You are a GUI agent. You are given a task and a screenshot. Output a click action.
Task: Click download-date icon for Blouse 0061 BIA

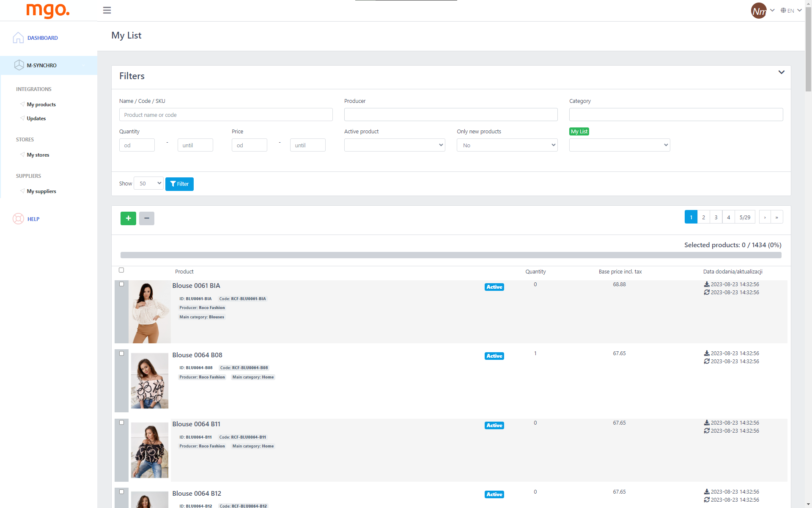(x=707, y=284)
